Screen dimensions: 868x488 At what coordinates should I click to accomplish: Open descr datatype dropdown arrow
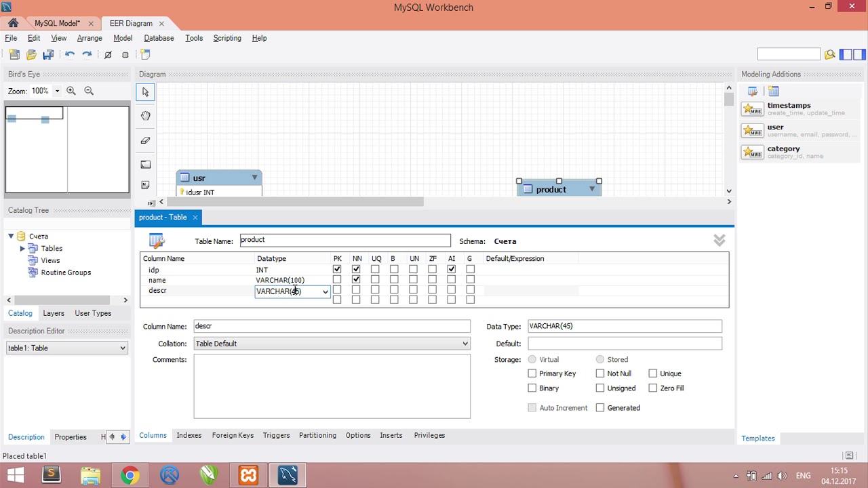coord(325,291)
